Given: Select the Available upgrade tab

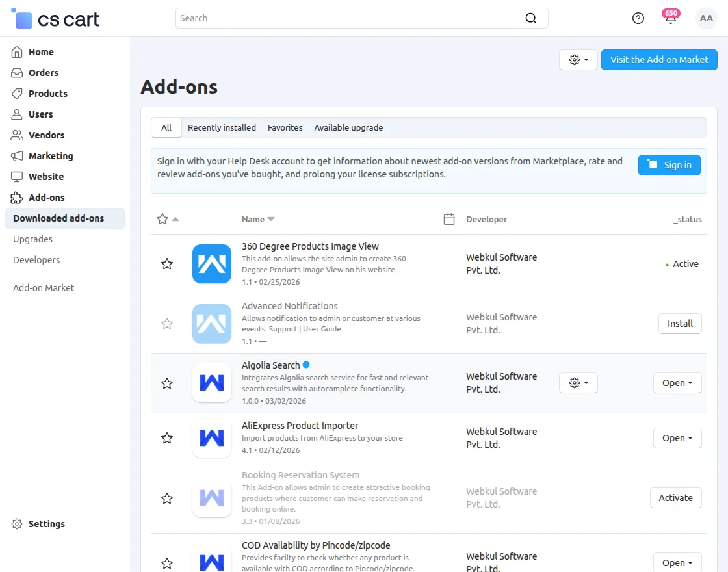Looking at the screenshot, I should [x=348, y=127].
